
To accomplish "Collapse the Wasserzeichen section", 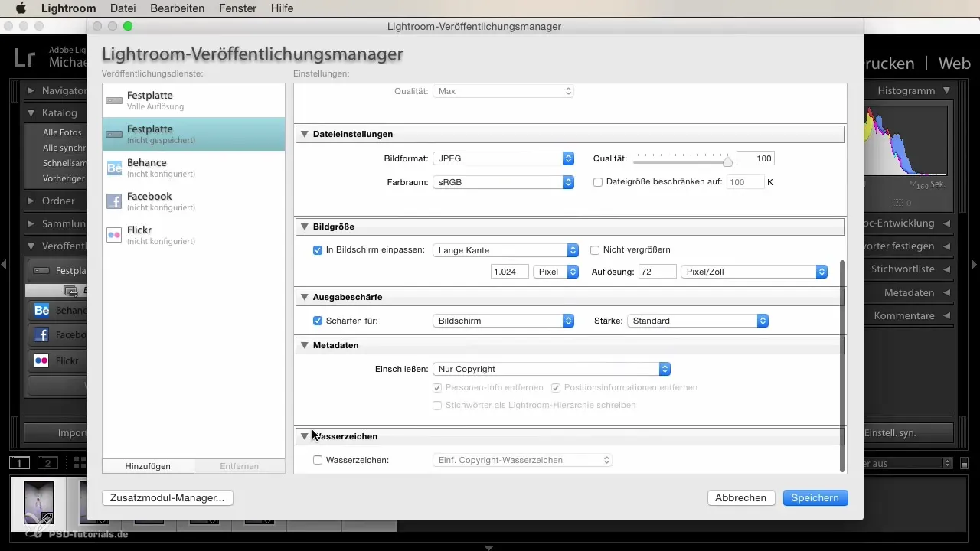I will (x=304, y=436).
